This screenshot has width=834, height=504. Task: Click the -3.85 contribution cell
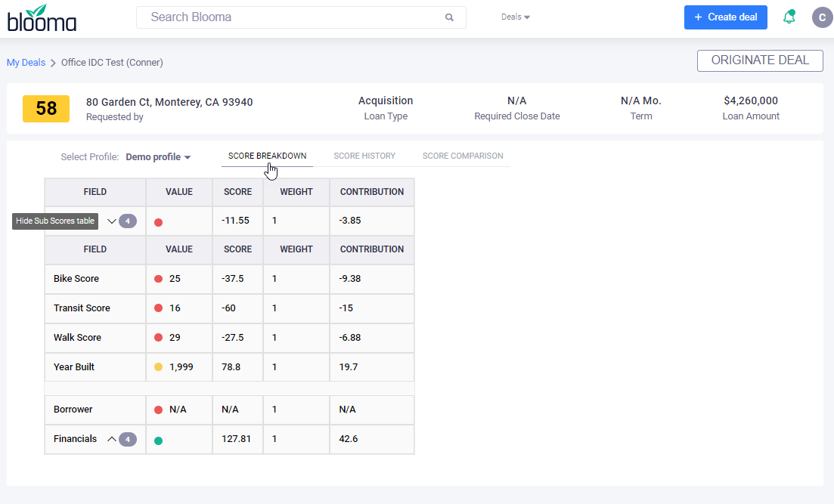coord(372,221)
